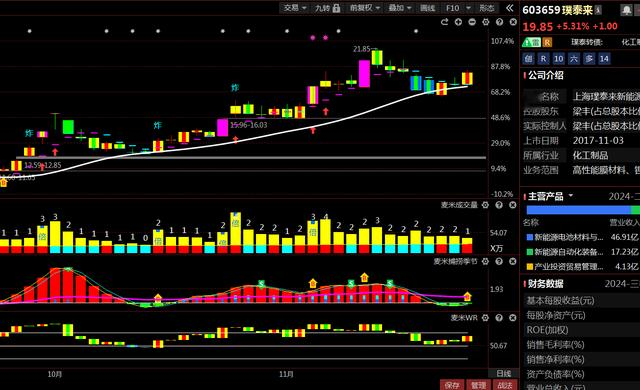The image size is (640, 390).
Task: Open settings gear for 麦米成交量 indicator
Action: coord(485,205)
